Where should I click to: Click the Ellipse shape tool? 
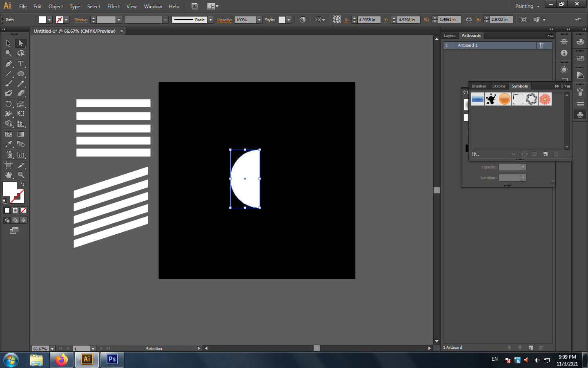pyautogui.click(x=21, y=74)
